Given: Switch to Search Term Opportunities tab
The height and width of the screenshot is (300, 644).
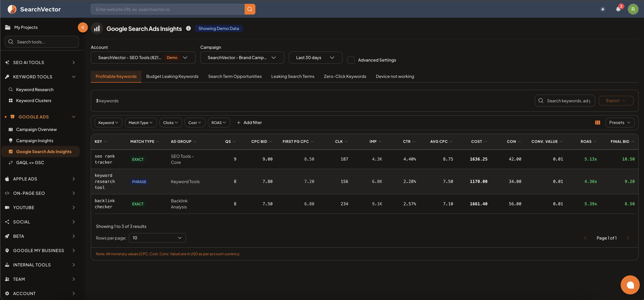Looking at the screenshot, I should pos(235,76).
